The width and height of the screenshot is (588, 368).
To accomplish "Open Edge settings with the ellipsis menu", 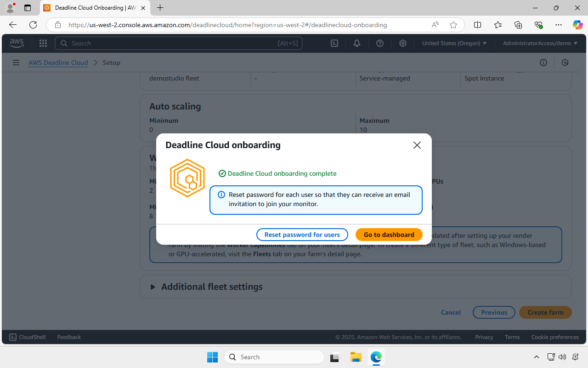I will point(559,25).
